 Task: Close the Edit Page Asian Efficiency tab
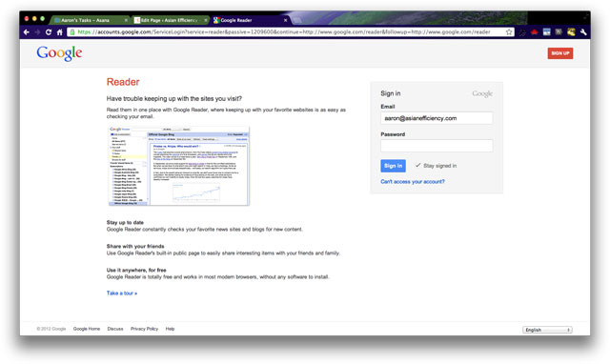[x=206, y=20]
